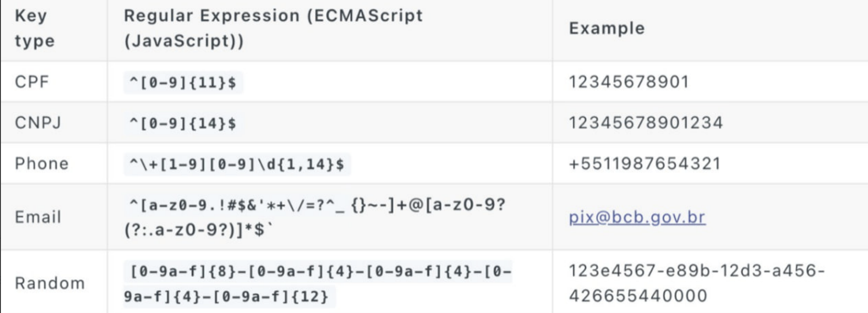
Task: Select the Random key type cell
Action: tap(50, 283)
